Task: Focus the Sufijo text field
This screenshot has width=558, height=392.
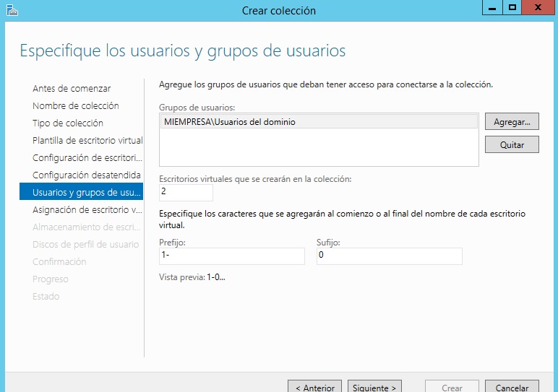Action: click(389, 256)
